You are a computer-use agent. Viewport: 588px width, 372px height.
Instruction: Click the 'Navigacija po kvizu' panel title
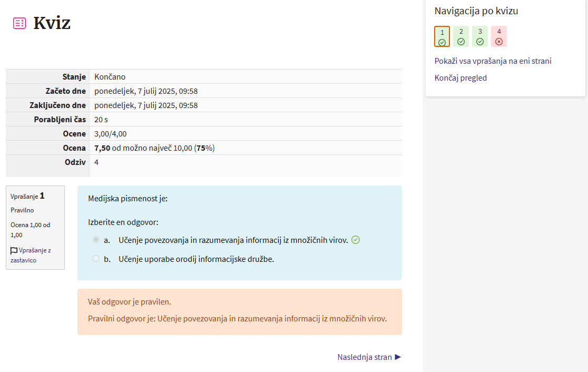tap(479, 11)
